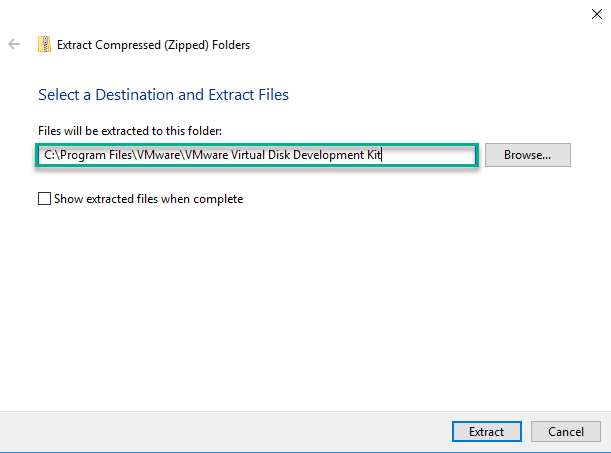Viewport: 611px width, 453px height.
Task: Click the zipped folder icon in header
Action: pyautogui.click(x=44, y=44)
